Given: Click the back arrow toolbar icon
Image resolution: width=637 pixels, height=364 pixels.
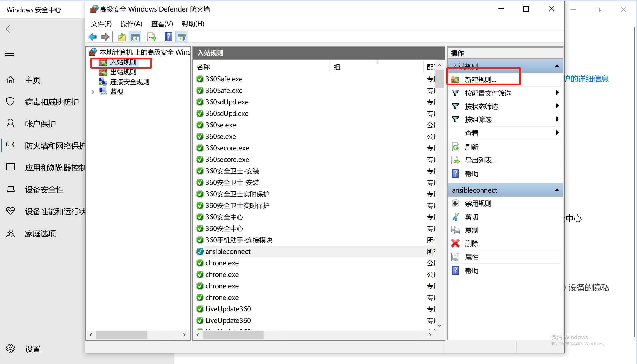Looking at the screenshot, I should (93, 37).
